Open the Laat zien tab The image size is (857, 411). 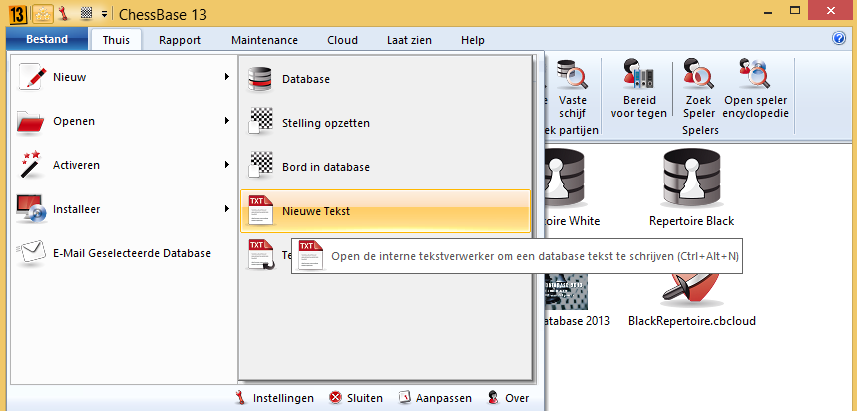click(409, 40)
